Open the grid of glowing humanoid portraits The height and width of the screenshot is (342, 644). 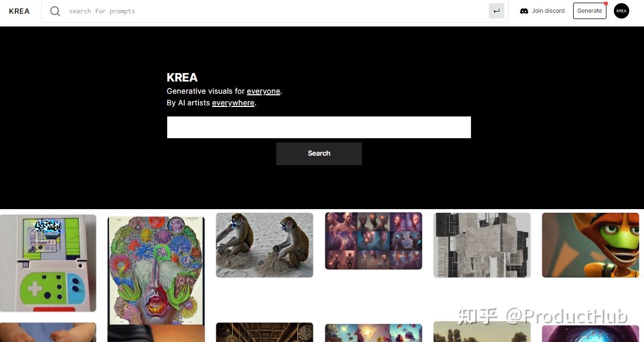[374, 241]
